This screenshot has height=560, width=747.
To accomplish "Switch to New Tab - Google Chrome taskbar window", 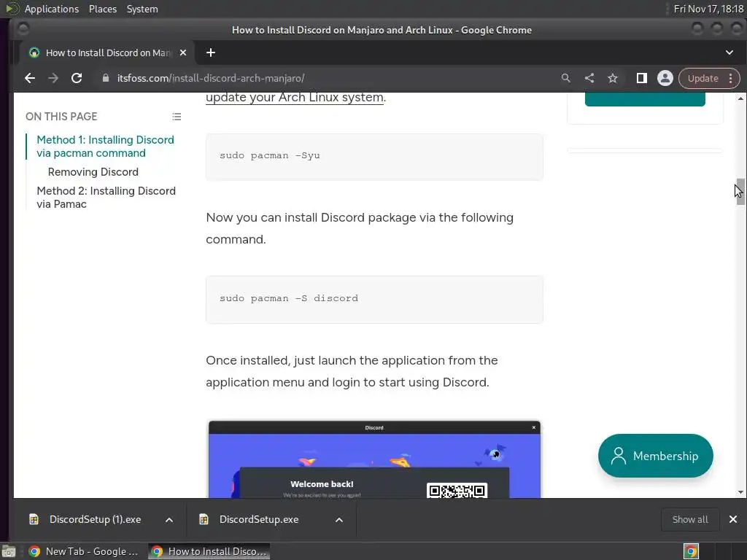I will pyautogui.click(x=83, y=551).
